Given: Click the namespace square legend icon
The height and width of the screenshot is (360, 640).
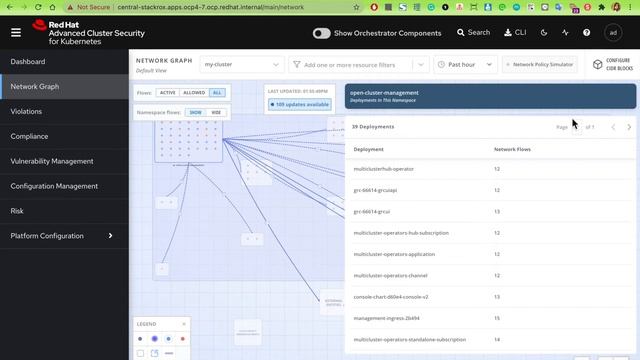Looking at the screenshot, I should pos(140,353).
